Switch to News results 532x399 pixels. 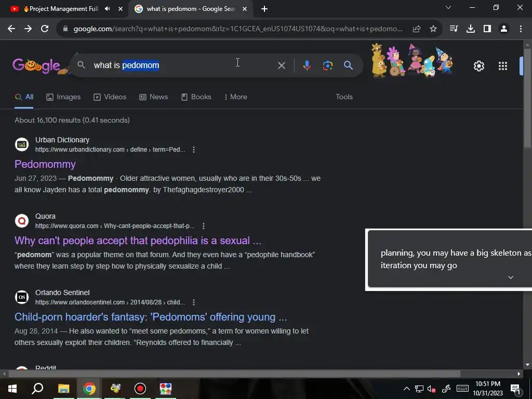click(x=154, y=97)
